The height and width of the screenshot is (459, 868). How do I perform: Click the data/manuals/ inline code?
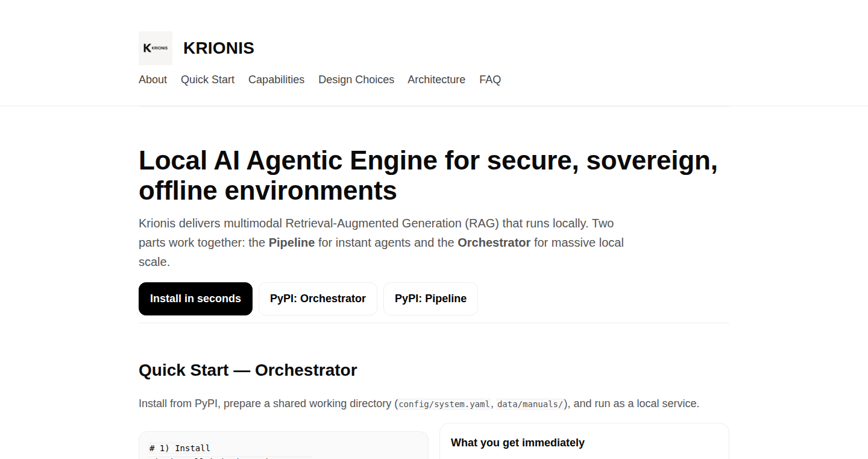point(530,404)
